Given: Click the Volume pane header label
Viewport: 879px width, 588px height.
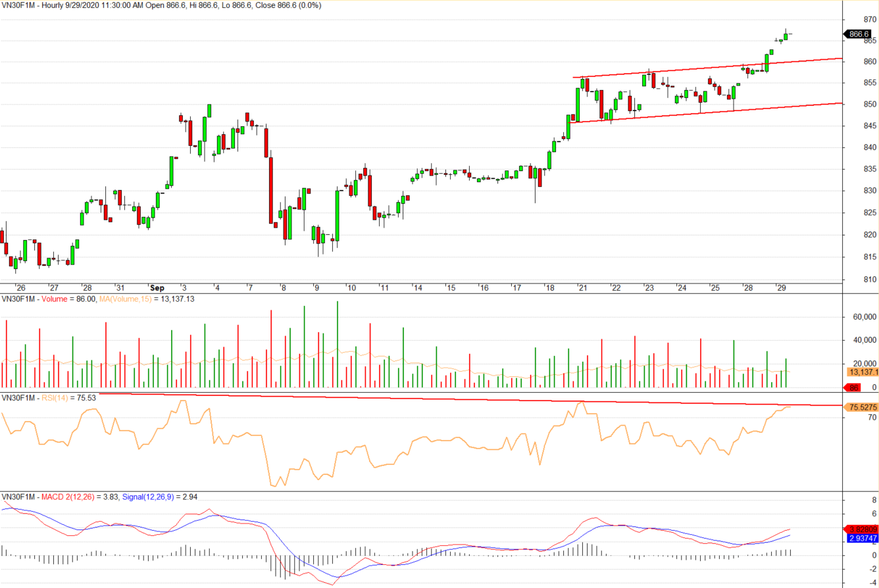Looking at the screenshot, I should tap(49, 299).
